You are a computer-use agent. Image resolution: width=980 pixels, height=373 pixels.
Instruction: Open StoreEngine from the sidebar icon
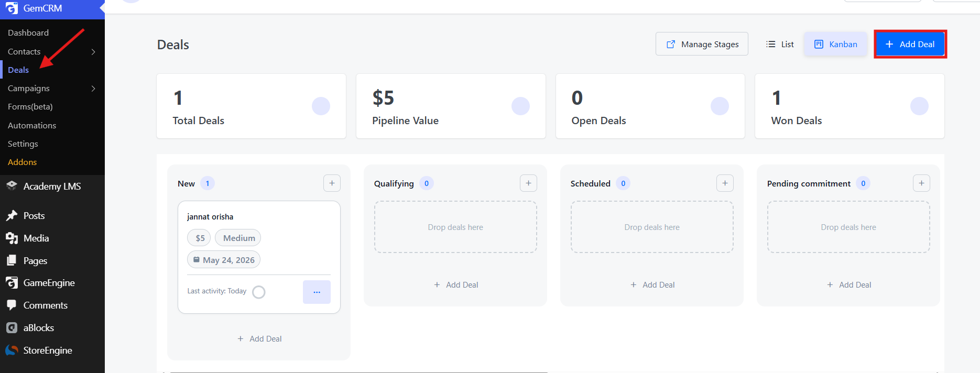12,350
